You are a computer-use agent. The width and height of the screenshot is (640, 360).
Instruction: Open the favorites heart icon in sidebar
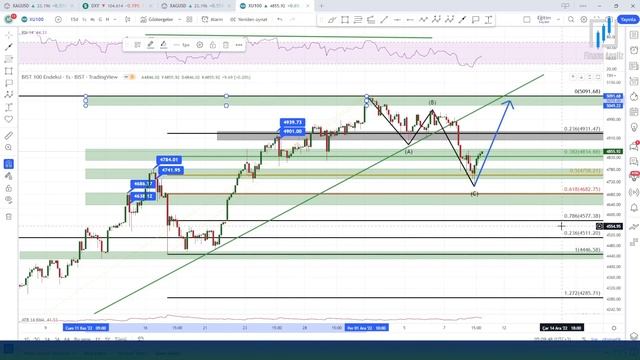pos(9,119)
